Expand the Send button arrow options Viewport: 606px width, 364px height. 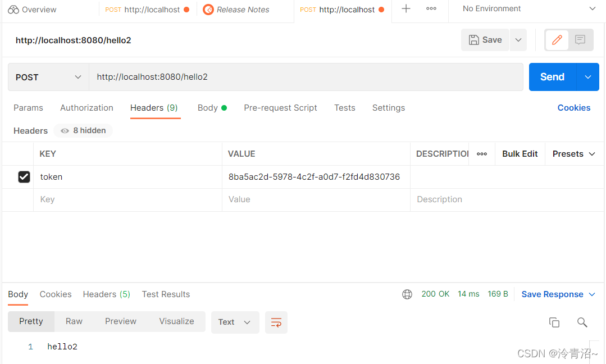click(588, 77)
